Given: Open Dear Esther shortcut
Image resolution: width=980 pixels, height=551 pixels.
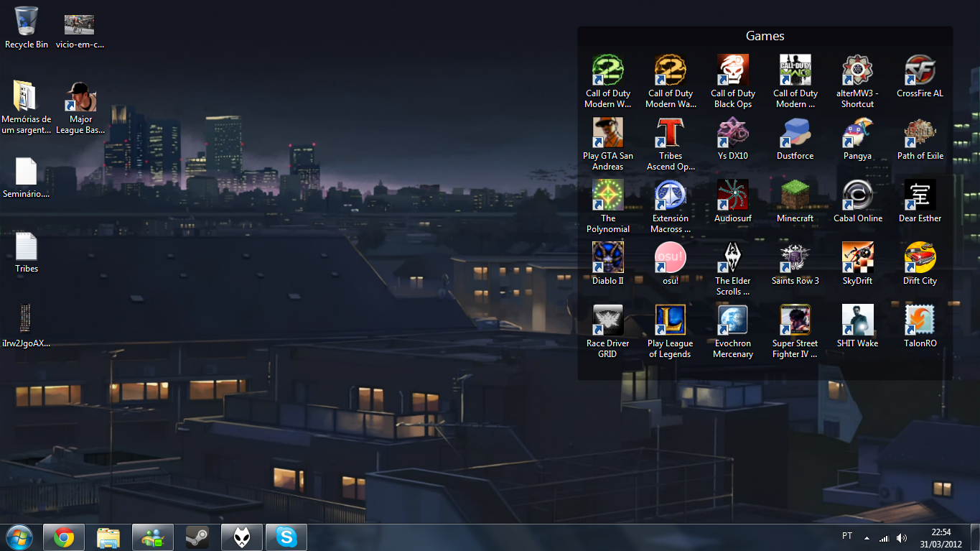Looking at the screenshot, I should 920,195.
